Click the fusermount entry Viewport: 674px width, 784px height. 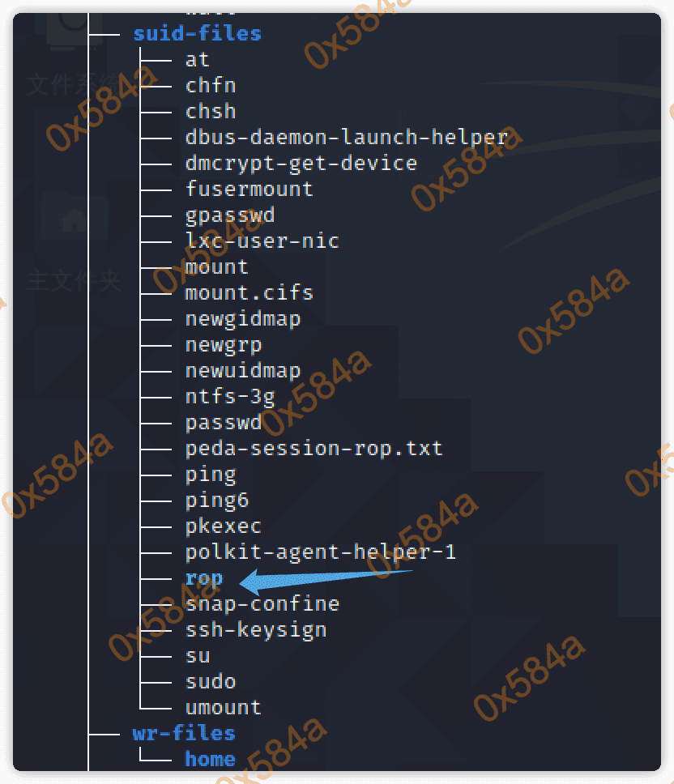point(249,190)
